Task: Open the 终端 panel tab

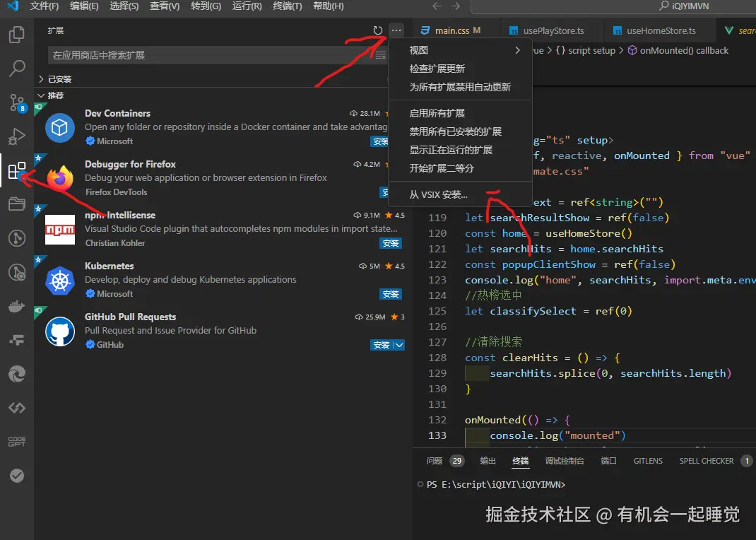Action: click(x=520, y=461)
